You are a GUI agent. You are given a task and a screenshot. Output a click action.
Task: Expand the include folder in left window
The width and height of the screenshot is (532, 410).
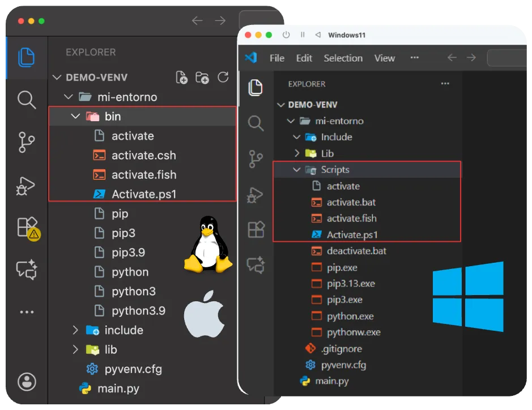point(75,330)
